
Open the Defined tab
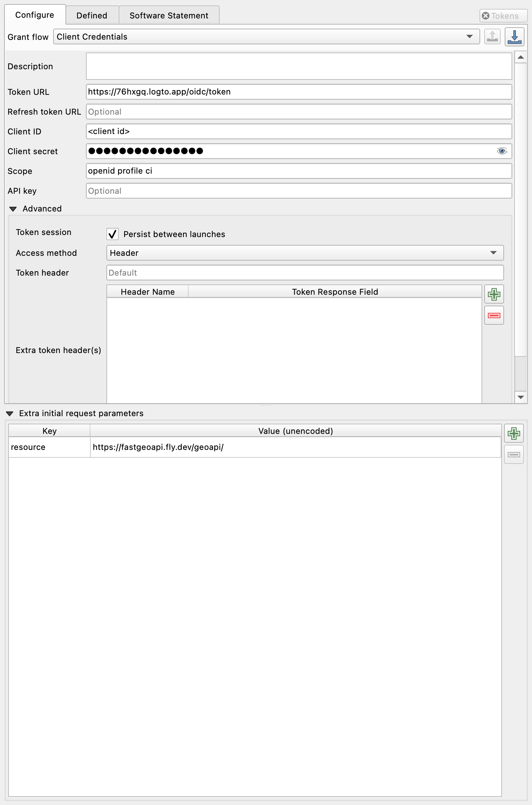(92, 15)
